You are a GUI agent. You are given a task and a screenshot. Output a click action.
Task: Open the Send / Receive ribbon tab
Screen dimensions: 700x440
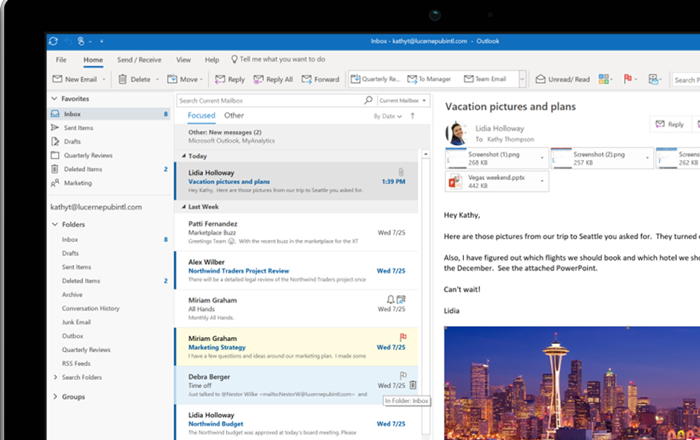pyautogui.click(x=139, y=60)
